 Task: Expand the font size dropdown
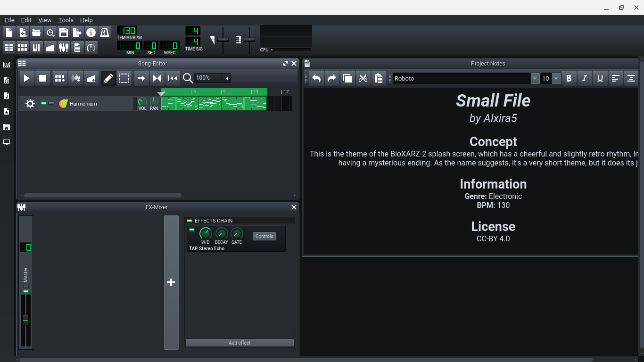(556, 79)
